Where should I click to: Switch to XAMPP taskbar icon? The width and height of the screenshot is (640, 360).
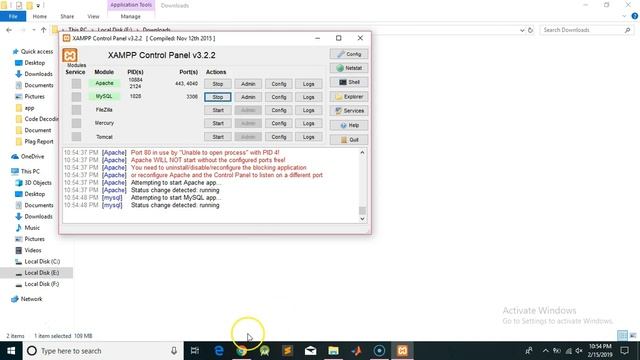402,351
